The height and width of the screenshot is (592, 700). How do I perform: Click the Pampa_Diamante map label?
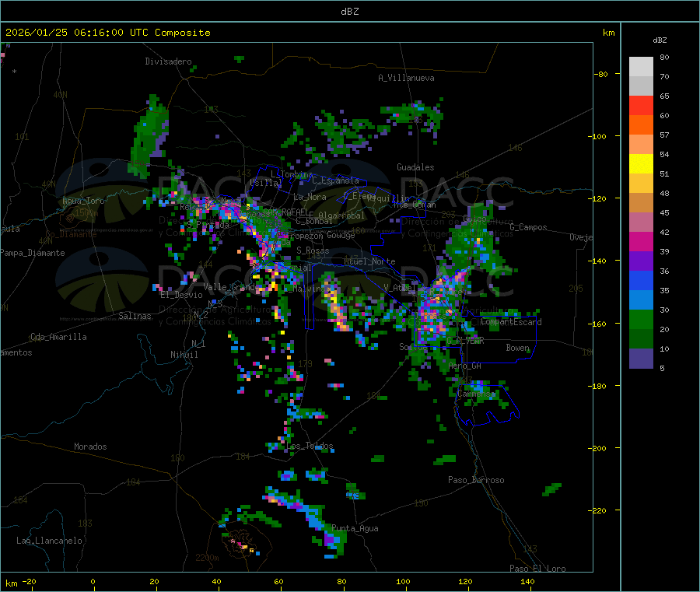33,253
